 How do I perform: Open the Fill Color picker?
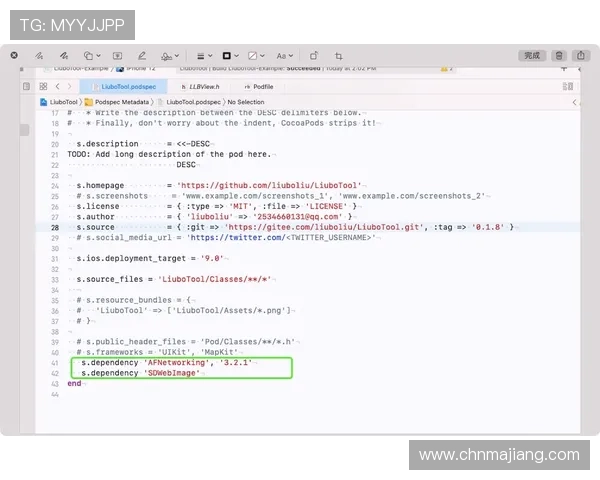coord(255,56)
